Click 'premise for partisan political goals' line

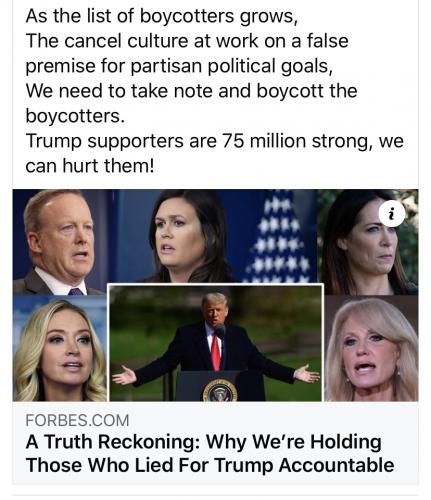pyautogui.click(x=179, y=66)
